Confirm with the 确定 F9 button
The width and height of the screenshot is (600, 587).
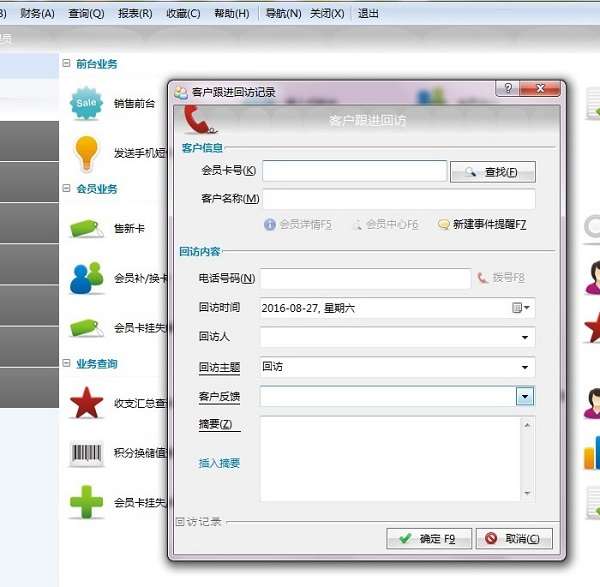429,538
